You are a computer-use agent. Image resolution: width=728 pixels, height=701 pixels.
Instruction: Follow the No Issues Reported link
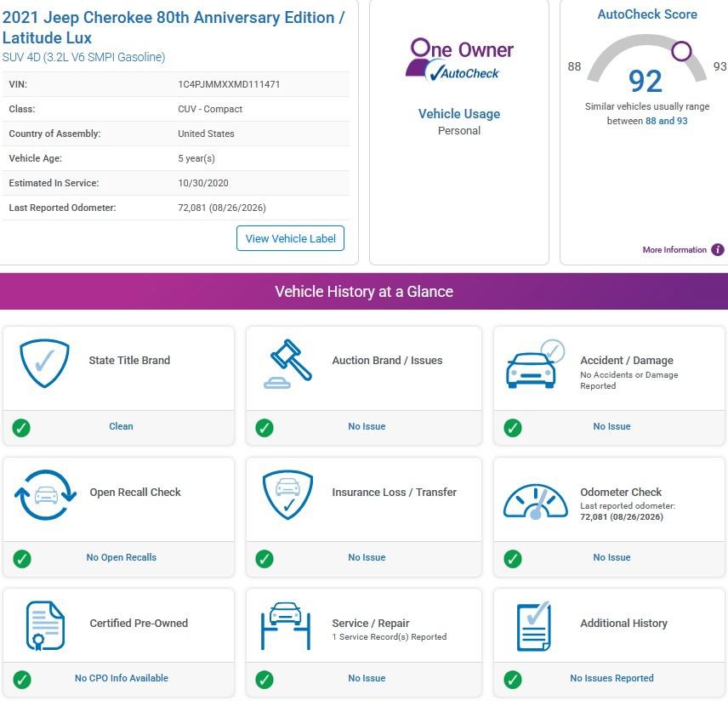(x=611, y=678)
